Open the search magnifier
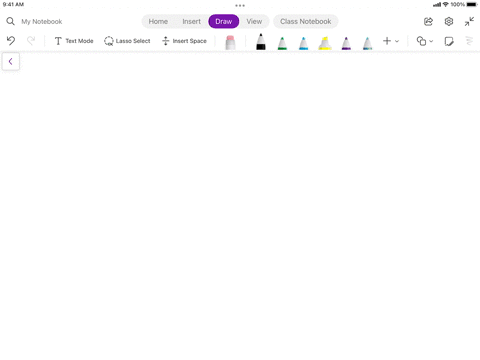Image resolution: width=480 pixels, height=360 pixels. click(10, 21)
